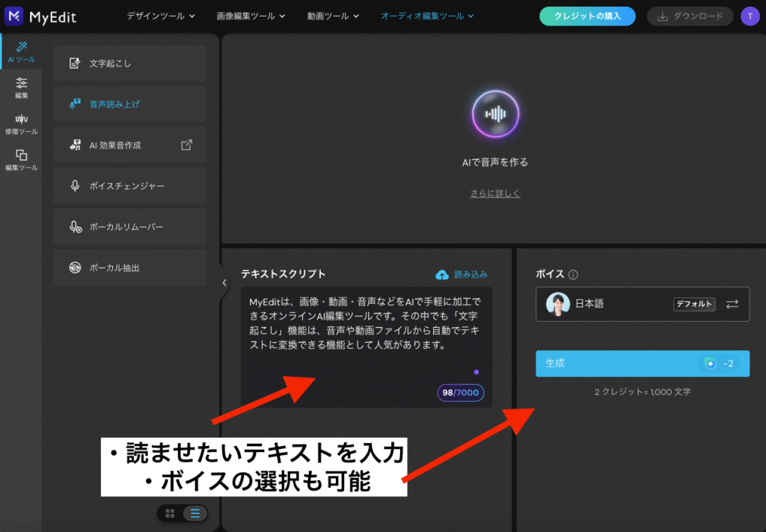Open the さらに詳しく link
The height and width of the screenshot is (532, 766).
495,194
